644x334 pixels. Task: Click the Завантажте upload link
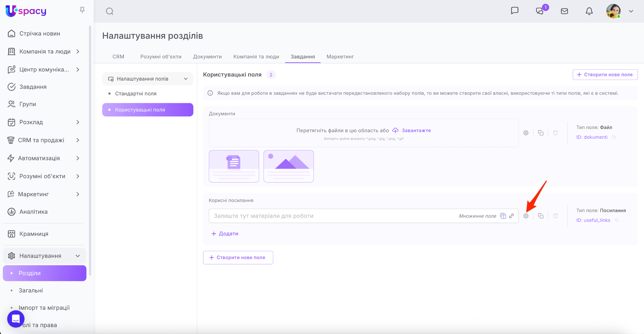pyautogui.click(x=416, y=130)
